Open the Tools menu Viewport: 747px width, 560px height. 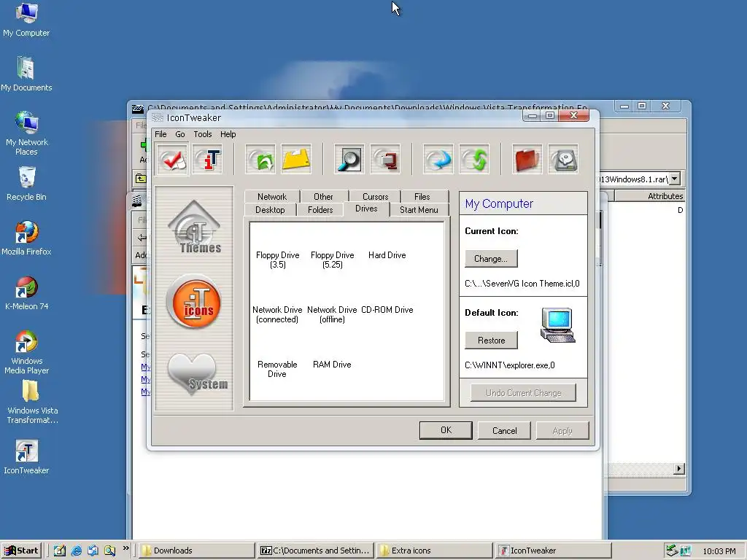tap(203, 134)
